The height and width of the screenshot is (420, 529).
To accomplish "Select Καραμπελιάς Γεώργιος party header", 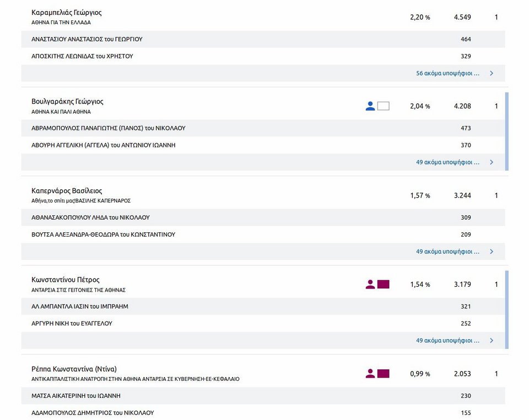I will coord(263,17).
